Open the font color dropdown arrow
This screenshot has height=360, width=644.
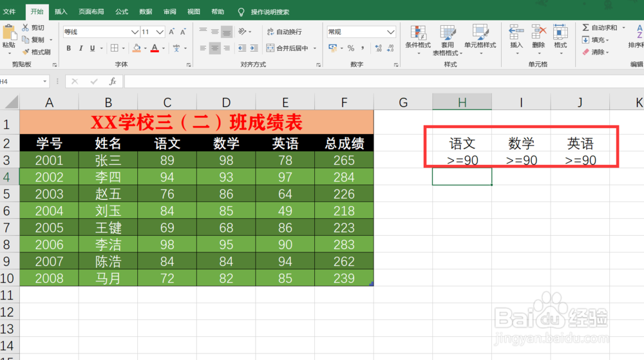click(x=164, y=48)
